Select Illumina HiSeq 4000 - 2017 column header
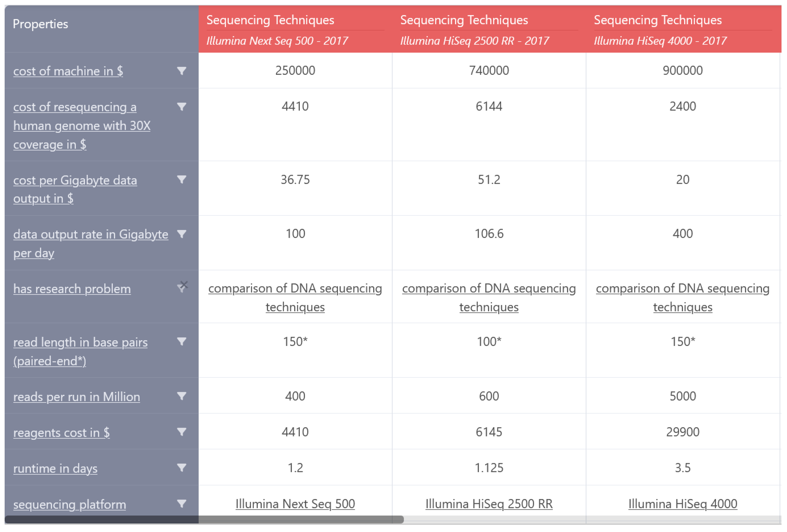Screen dimensions: 787x532 point(660,41)
